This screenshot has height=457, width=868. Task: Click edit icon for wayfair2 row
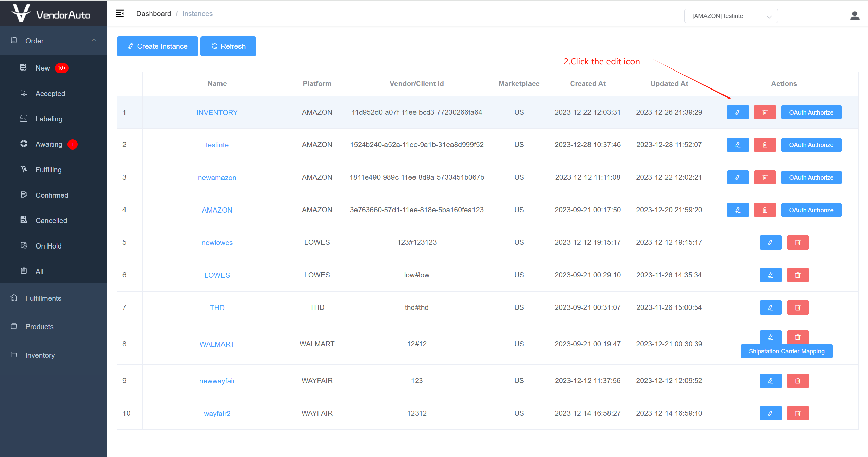click(x=770, y=413)
